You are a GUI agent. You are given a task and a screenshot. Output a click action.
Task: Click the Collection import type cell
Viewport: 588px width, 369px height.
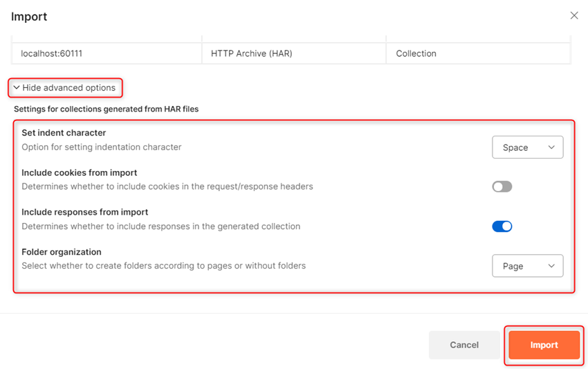(416, 53)
